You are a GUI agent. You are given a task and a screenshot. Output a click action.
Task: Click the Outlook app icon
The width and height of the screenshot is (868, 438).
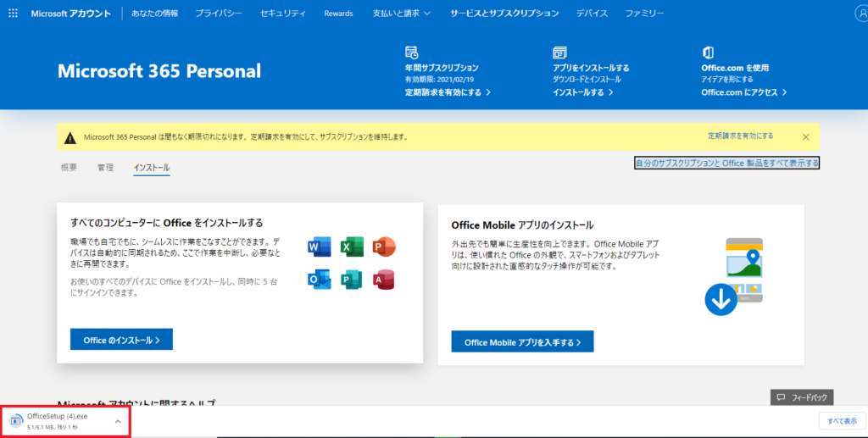tap(320, 280)
